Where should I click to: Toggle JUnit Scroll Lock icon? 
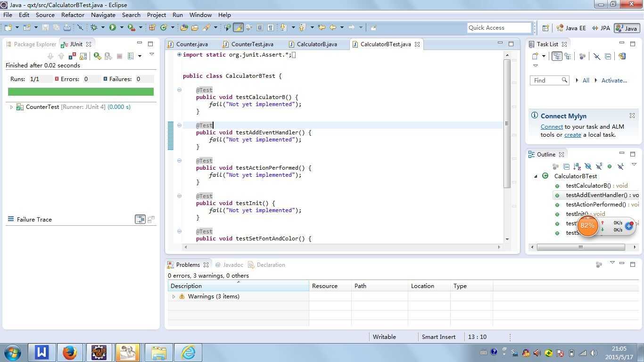click(x=83, y=56)
